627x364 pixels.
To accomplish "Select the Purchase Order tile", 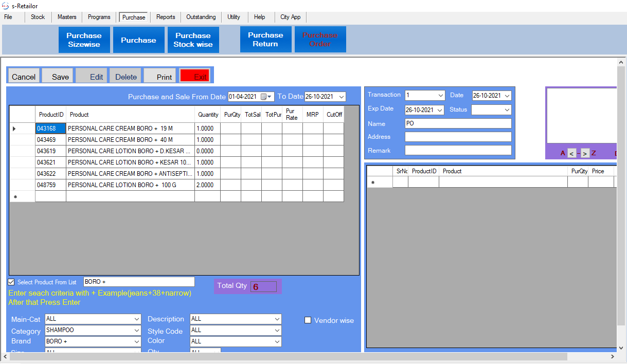I will pyautogui.click(x=320, y=40).
